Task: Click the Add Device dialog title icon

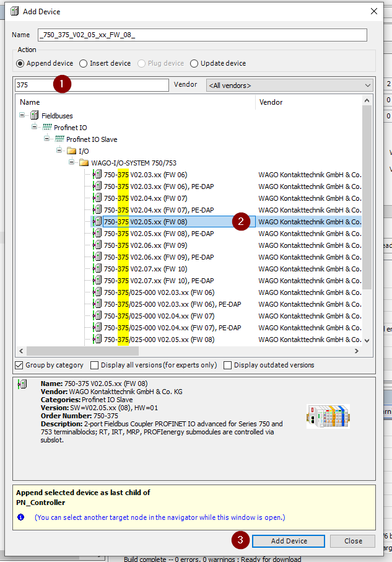Action: (15, 12)
